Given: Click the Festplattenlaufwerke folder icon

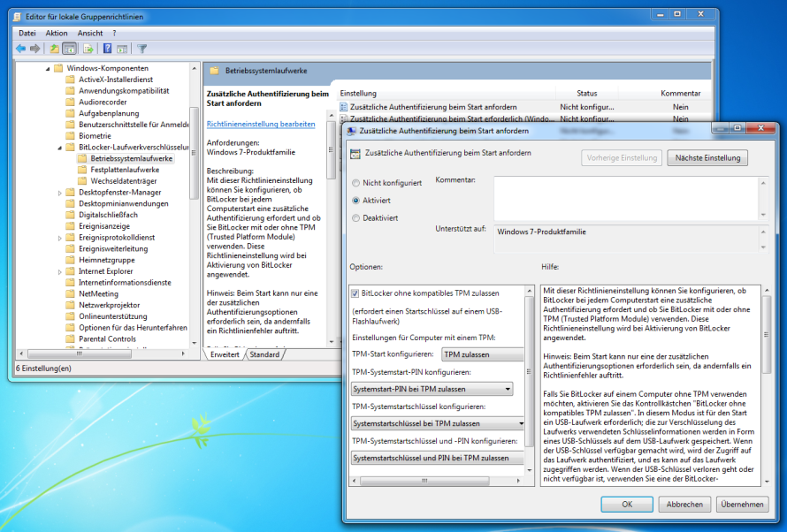Looking at the screenshot, I should [x=82, y=170].
